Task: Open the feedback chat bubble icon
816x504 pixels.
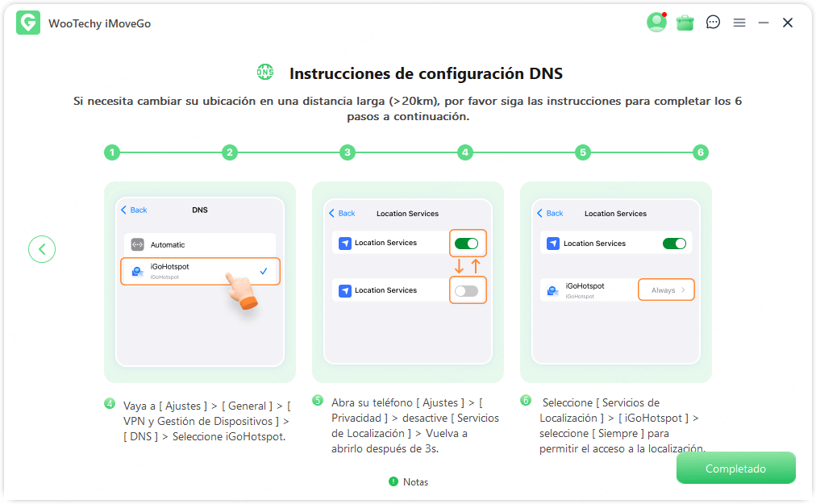Action: coord(713,23)
